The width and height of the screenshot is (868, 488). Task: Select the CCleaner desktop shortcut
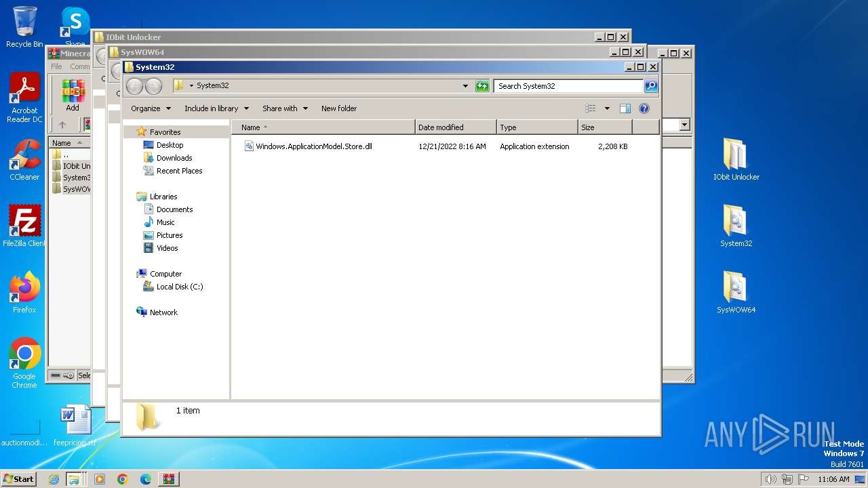click(24, 160)
